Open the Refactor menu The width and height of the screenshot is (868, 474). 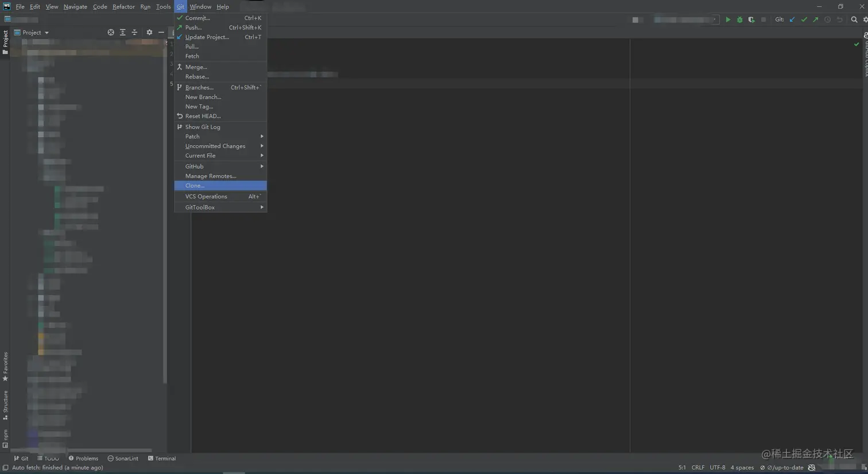(123, 6)
